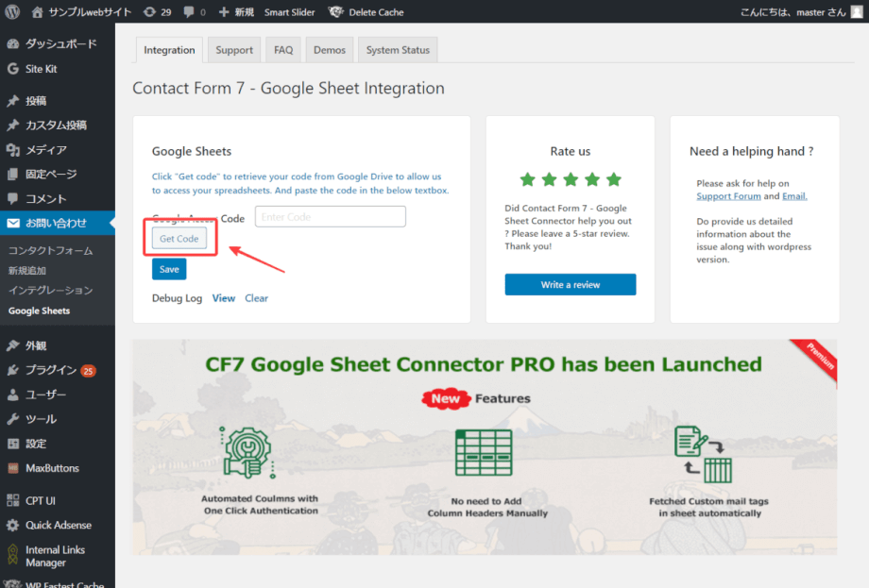Click the Google Sheets card heading
The width and height of the screenshot is (869, 588).
pyautogui.click(x=192, y=151)
